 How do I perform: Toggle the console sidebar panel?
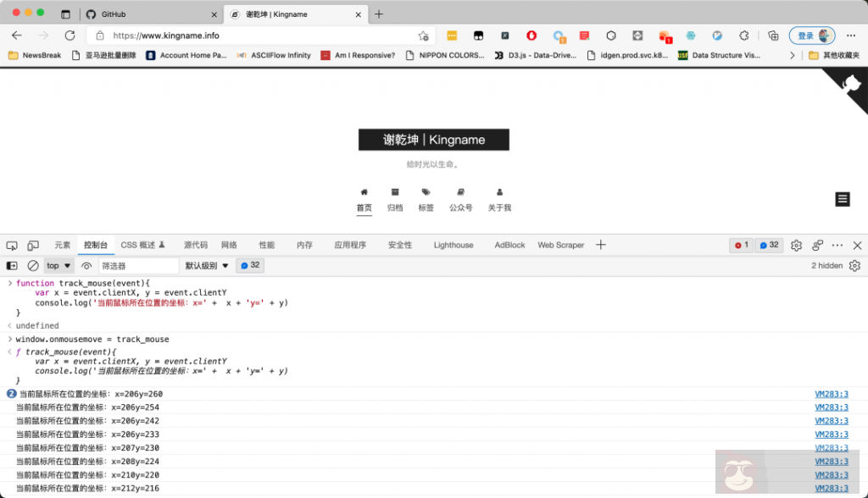coord(12,266)
